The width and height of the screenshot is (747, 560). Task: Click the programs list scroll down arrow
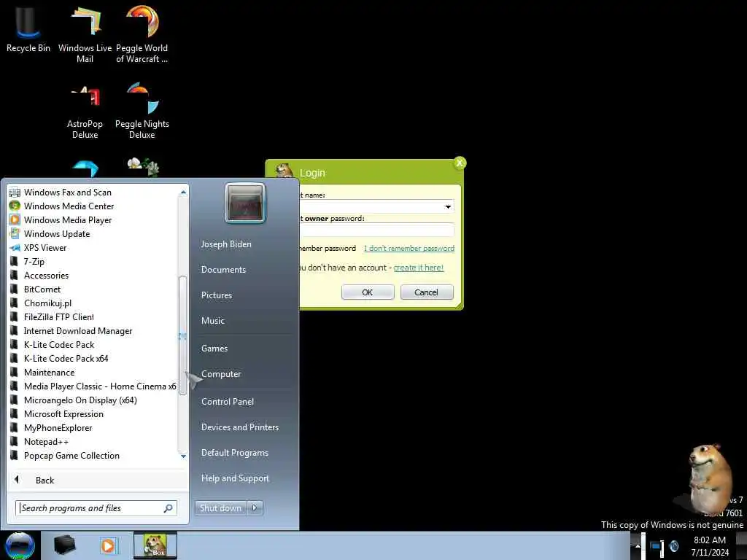[183, 456]
